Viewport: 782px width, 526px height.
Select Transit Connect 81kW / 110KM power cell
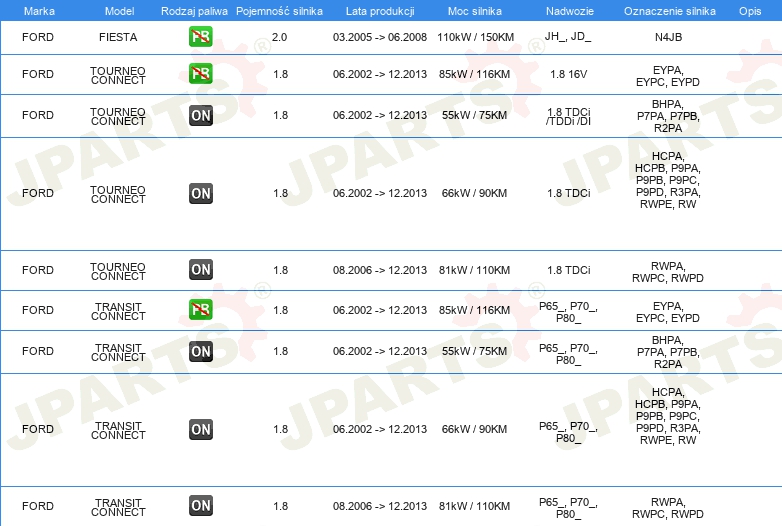[474, 506]
